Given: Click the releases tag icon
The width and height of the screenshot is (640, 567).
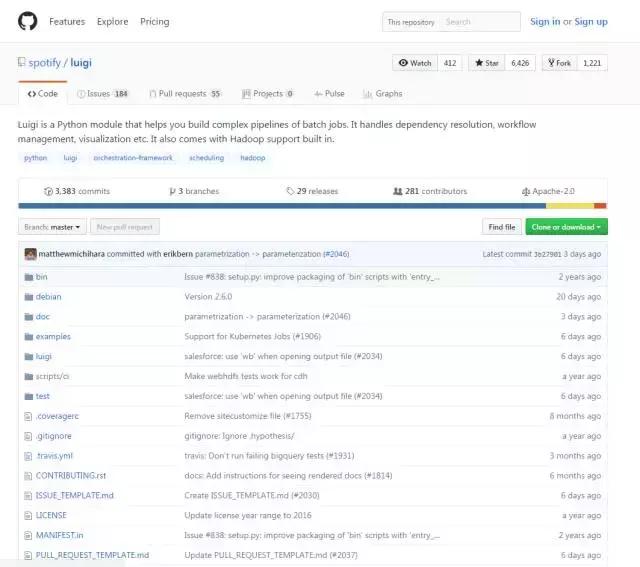Looking at the screenshot, I should (x=290, y=191).
